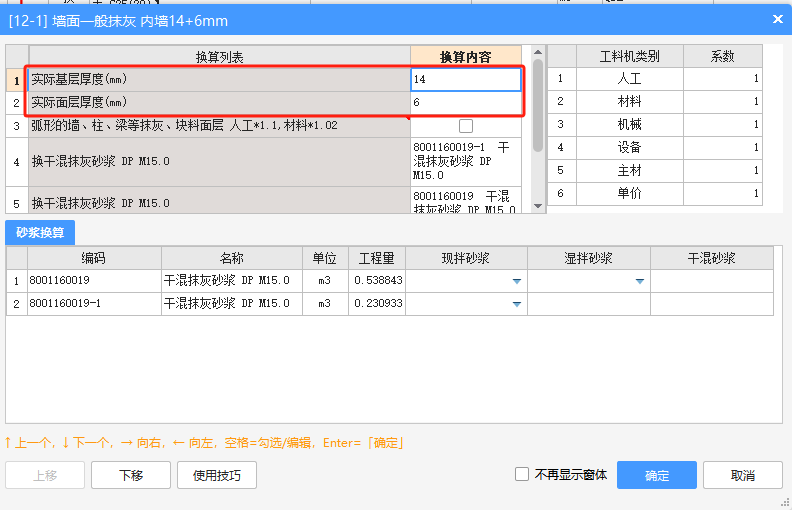Select row 实际基层厚度(mm)
The image size is (792, 510).
219,79
